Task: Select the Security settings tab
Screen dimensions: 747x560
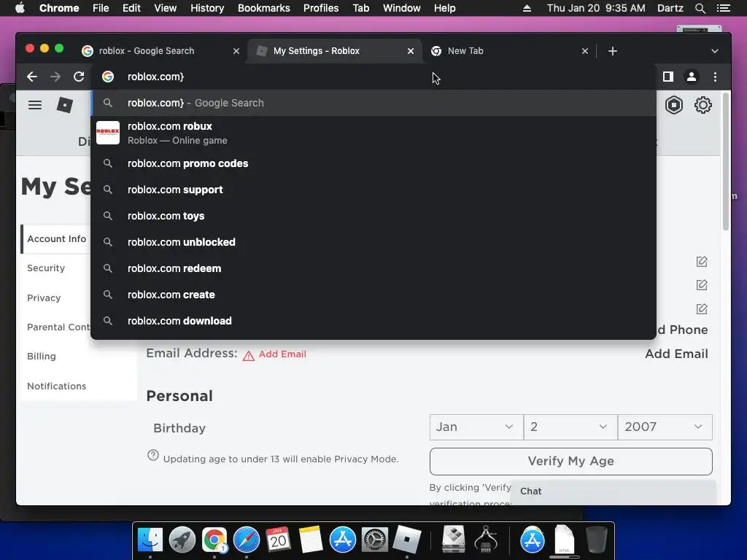Action: pyautogui.click(x=46, y=268)
